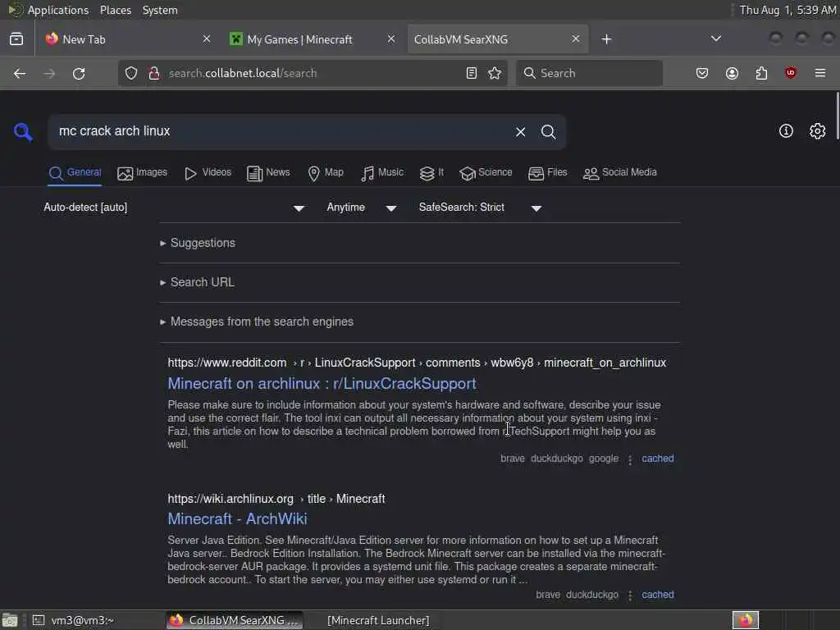Click the wiki.archlinux.org URL breadcrumb

276,499
